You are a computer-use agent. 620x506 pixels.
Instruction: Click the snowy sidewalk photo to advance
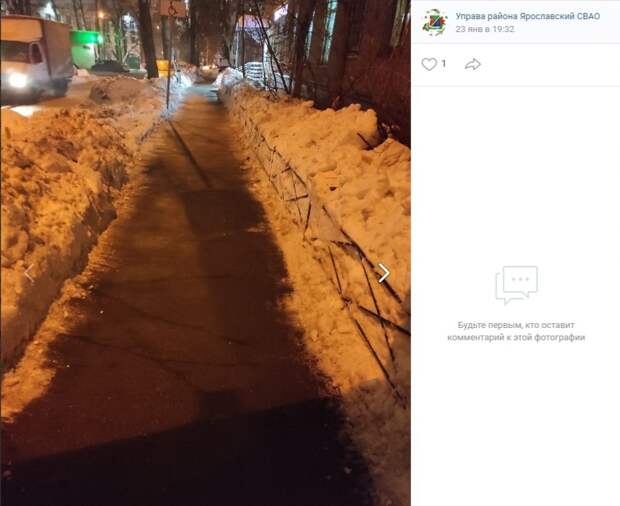click(x=206, y=253)
